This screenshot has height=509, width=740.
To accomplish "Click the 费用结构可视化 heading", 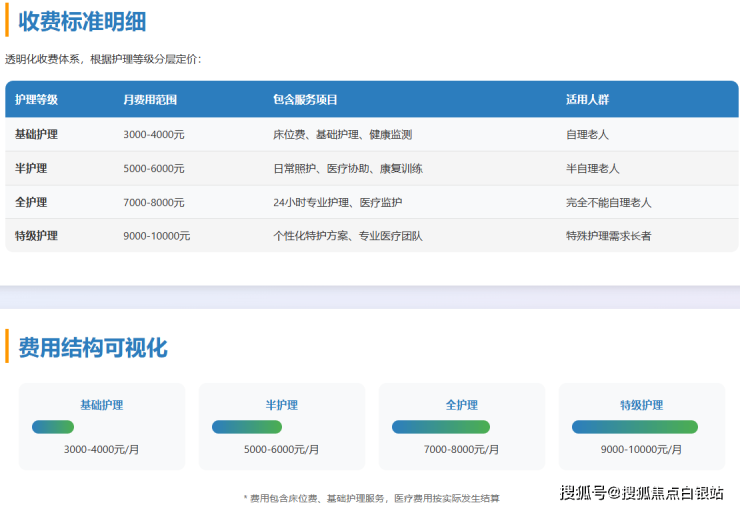I will tap(93, 347).
